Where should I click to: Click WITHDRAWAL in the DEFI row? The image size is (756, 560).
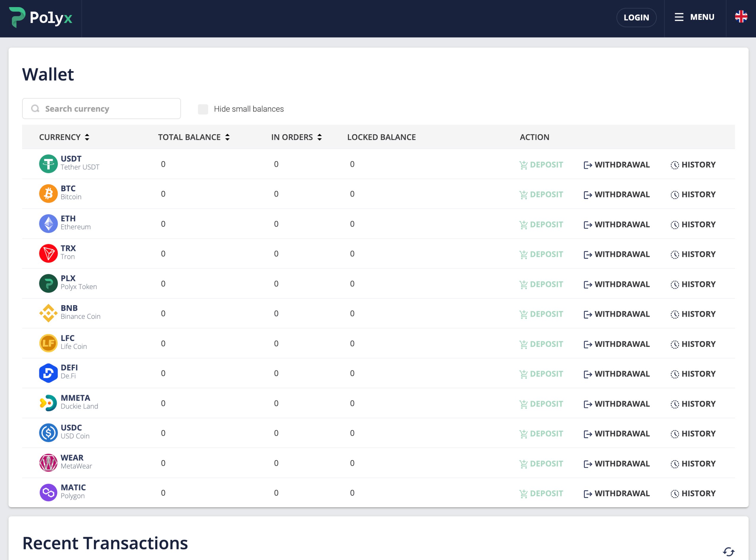point(616,374)
